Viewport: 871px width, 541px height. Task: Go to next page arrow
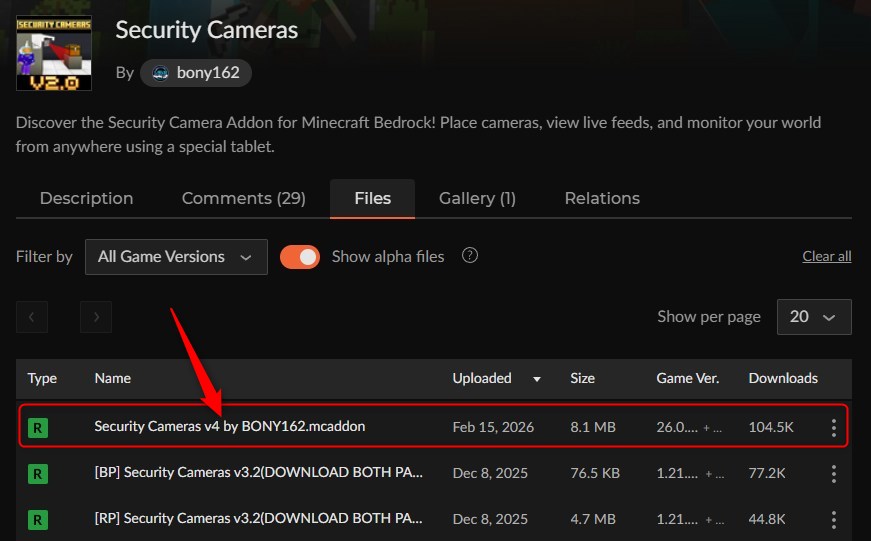click(96, 317)
